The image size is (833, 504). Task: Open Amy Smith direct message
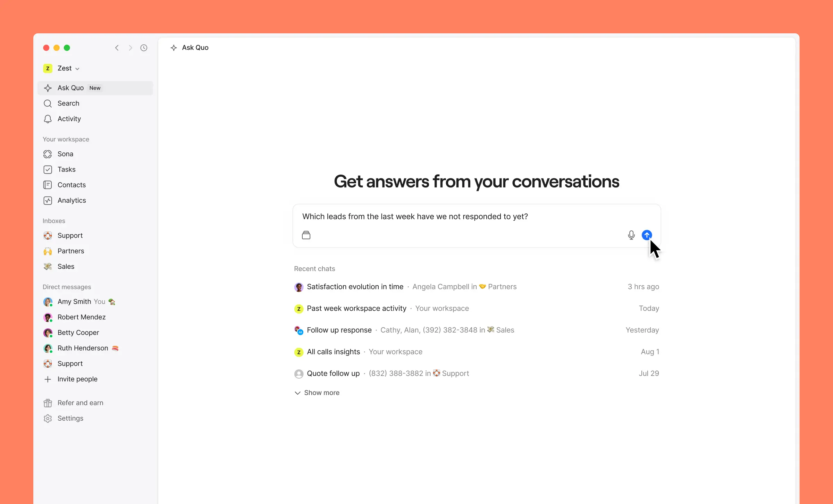click(x=95, y=301)
